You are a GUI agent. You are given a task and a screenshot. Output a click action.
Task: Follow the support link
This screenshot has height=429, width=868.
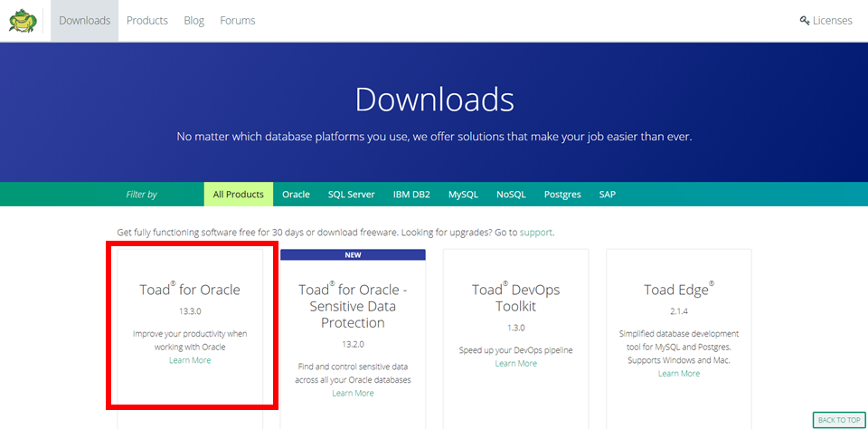(x=536, y=233)
